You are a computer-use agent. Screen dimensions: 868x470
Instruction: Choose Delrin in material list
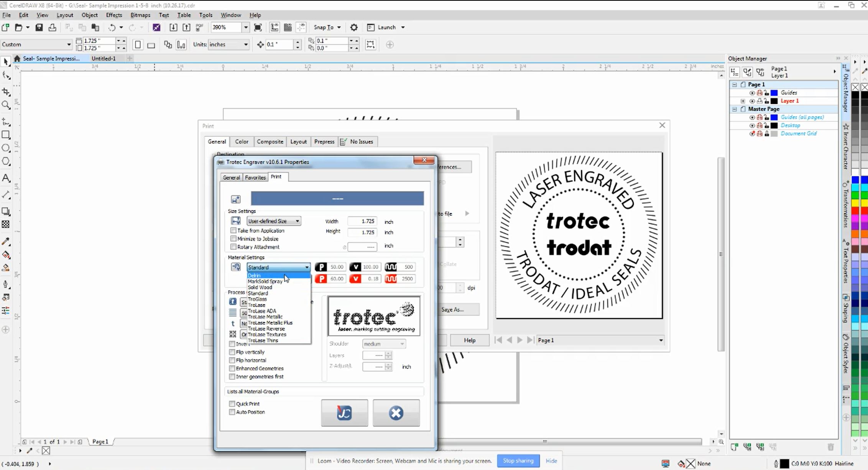tap(279, 275)
